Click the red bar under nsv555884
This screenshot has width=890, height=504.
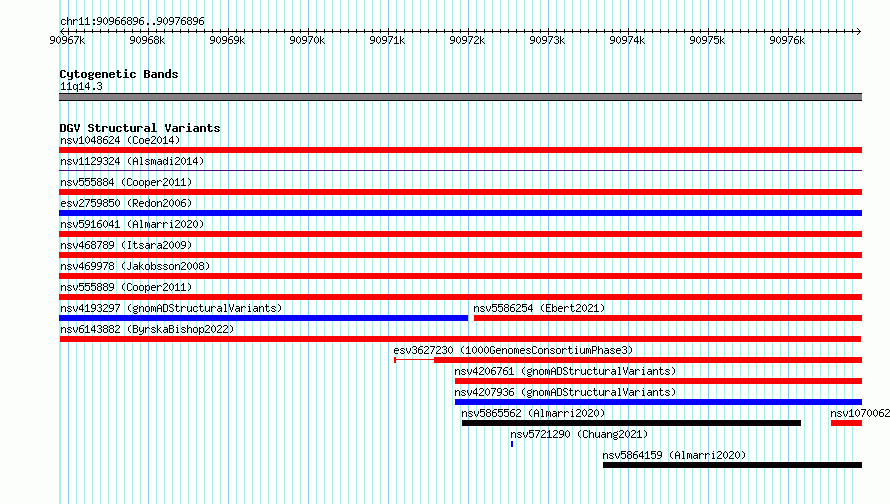pyautogui.click(x=460, y=192)
